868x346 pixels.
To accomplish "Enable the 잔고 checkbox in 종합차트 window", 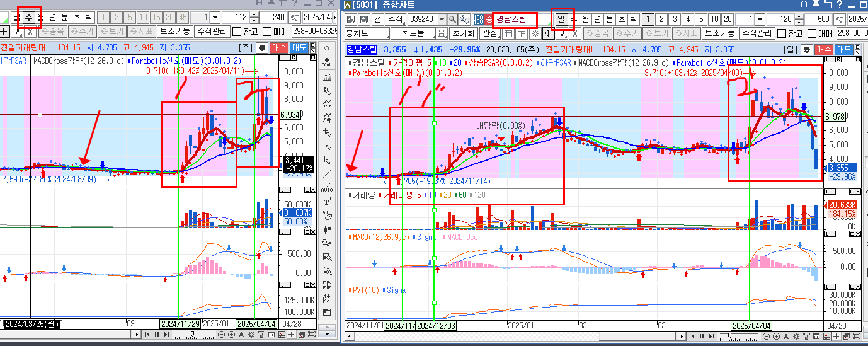I will point(781,33).
